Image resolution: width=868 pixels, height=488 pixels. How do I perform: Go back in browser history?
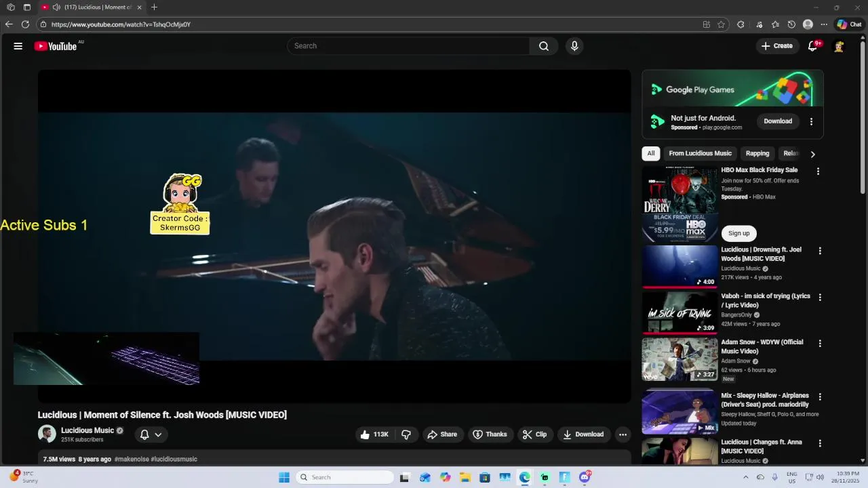point(9,24)
